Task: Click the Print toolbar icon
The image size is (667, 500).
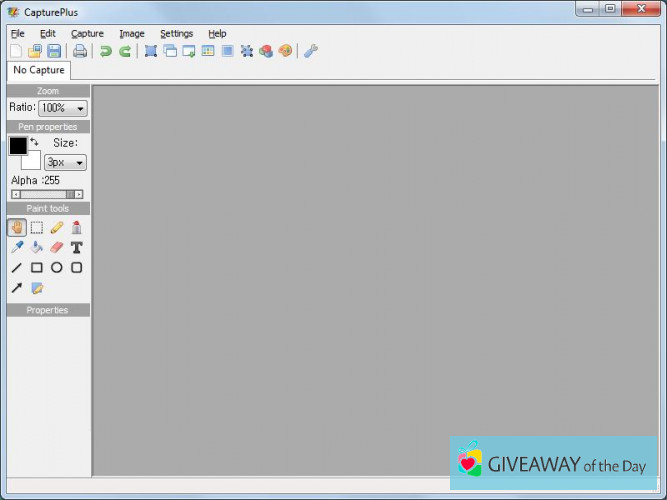Action: pos(79,51)
